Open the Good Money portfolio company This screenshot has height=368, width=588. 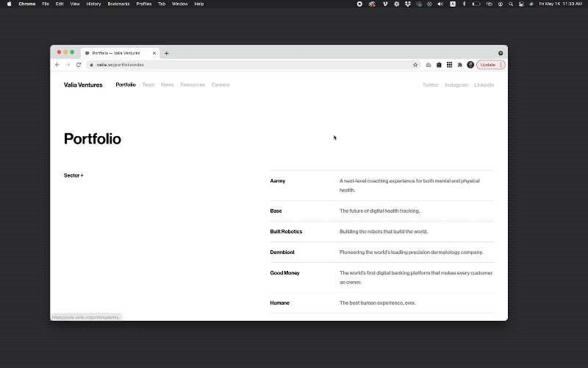point(284,273)
